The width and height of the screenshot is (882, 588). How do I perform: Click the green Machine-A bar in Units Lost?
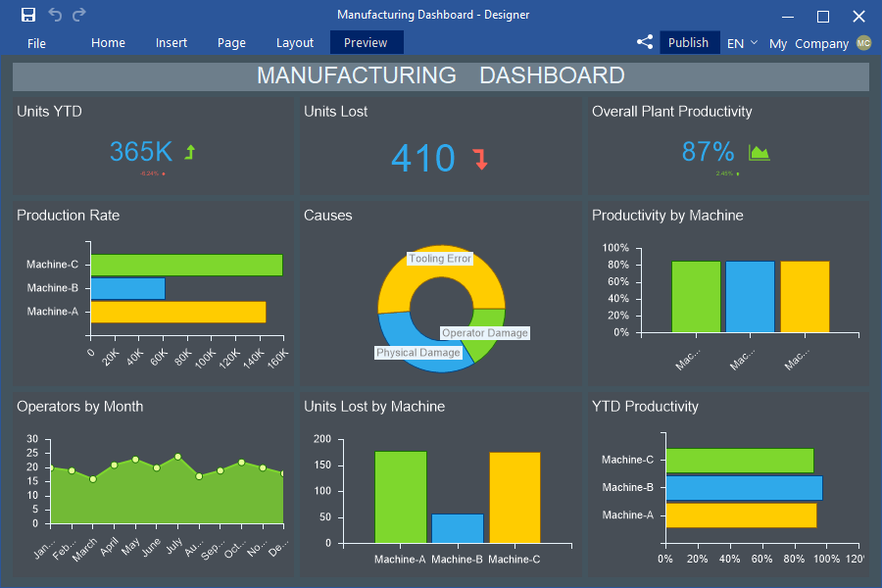tap(401, 497)
